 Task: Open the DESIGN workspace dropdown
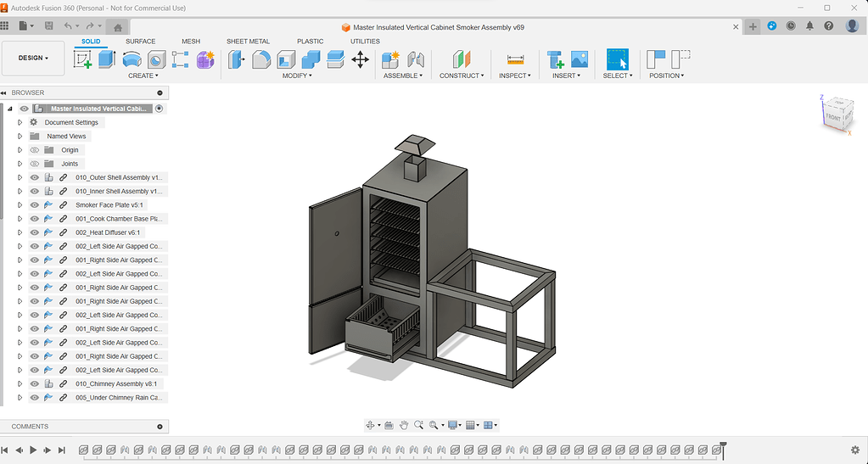pyautogui.click(x=33, y=59)
